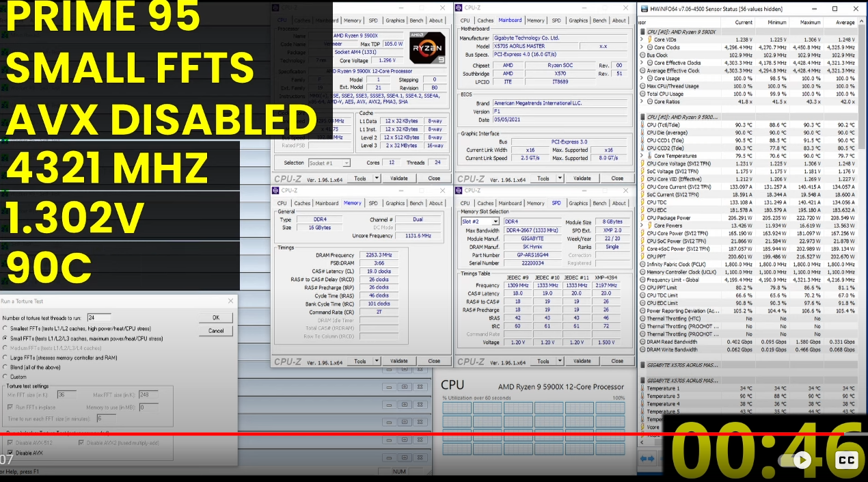
Task: Expand the Core Temperatures row
Action: pyautogui.click(x=642, y=156)
